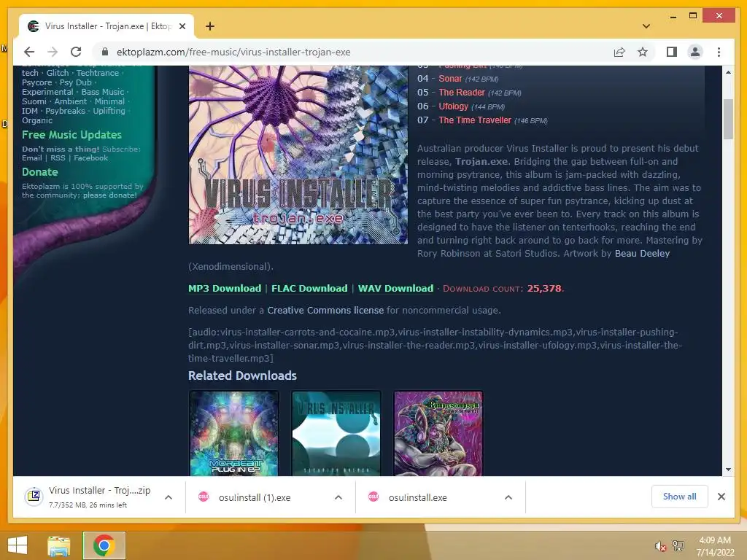Image resolution: width=747 pixels, height=560 pixels.
Task: Click the address bar URL
Action: pos(233,52)
